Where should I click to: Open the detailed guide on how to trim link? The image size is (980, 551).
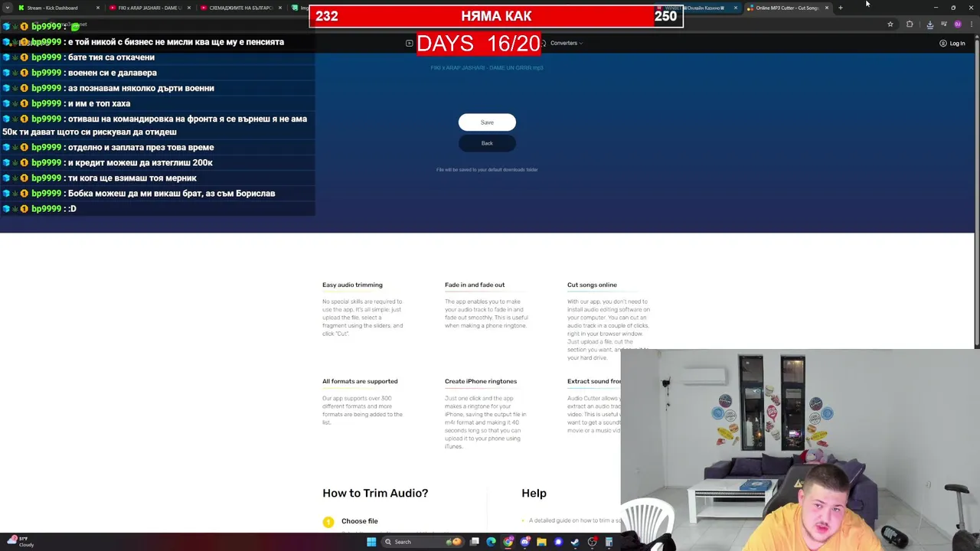pyautogui.click(x=575, y=520)
